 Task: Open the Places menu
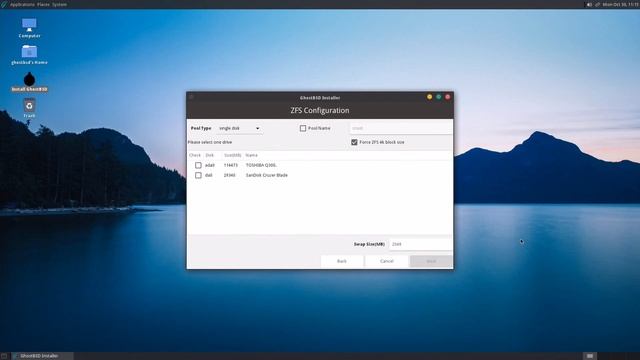43,4
